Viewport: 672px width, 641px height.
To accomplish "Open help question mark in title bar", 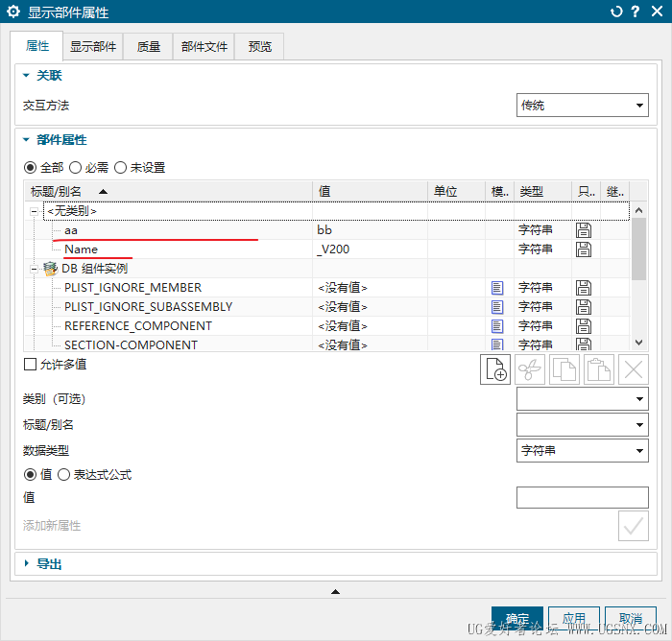I will (x=636, y=12).
